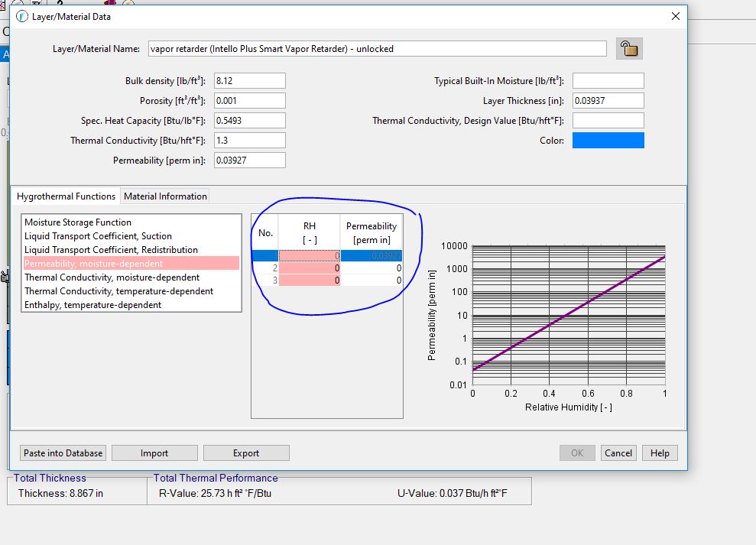Screen dimensions: 756x545
Task: Select Thermal Conductivity, temperature-dependent entry
Action: pyautogui.click(x=118, y=291)
